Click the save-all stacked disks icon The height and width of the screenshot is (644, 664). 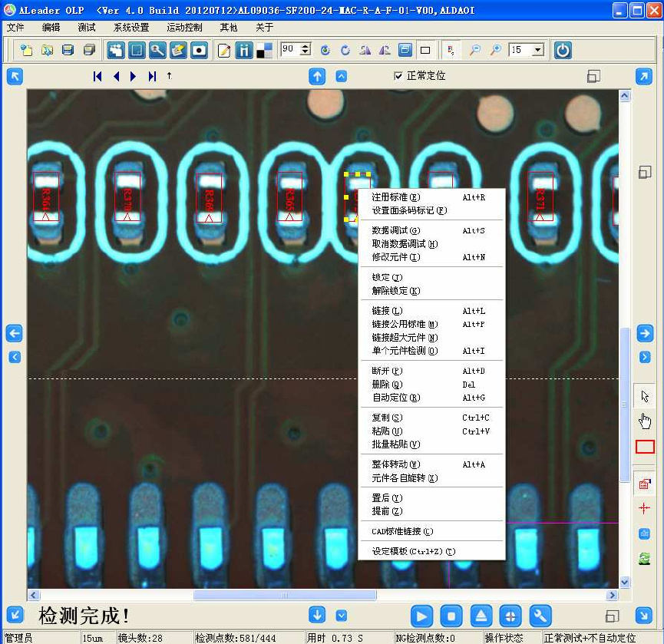click(89, 51)
